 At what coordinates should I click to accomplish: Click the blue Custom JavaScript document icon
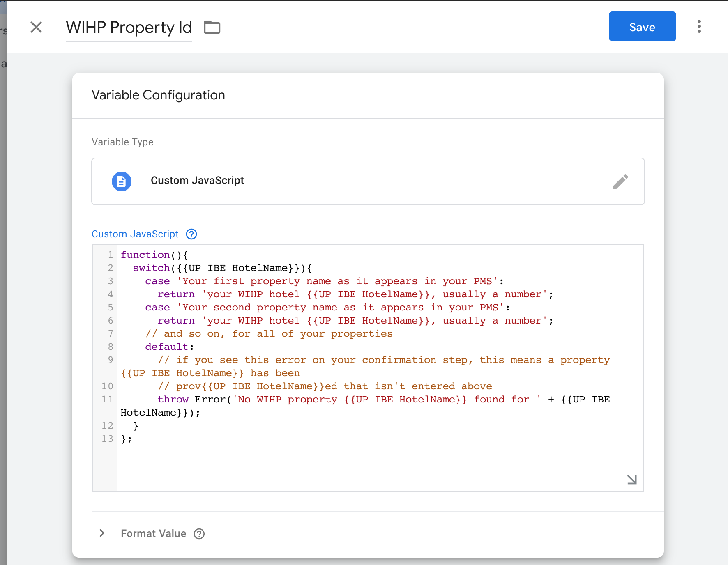click(122, 181)
